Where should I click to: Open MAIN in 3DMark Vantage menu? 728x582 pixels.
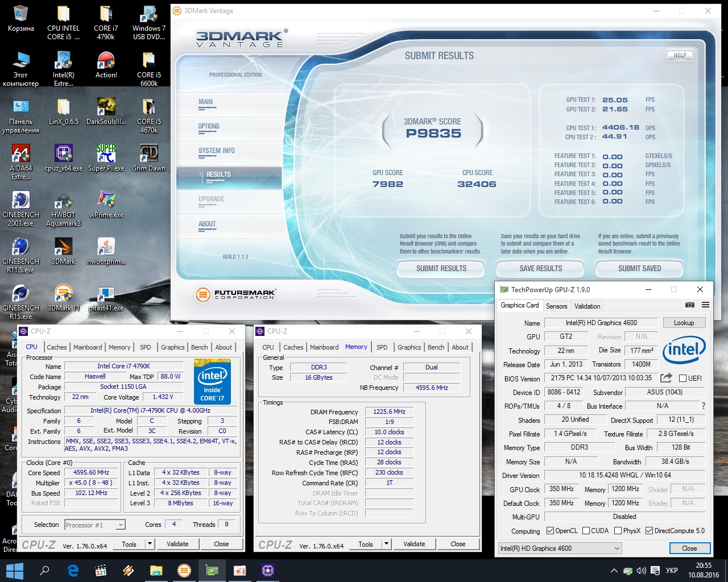point(205,102)
